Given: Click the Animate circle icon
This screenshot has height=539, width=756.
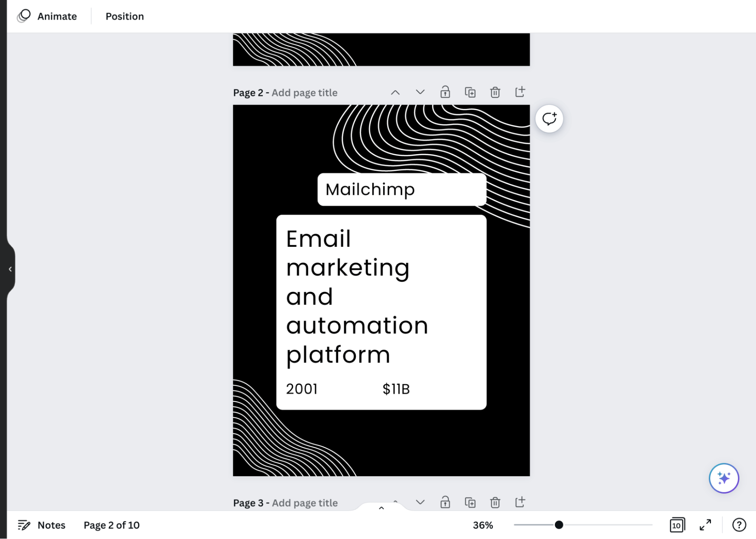Looking at the screenshot, I should (24, 16).
